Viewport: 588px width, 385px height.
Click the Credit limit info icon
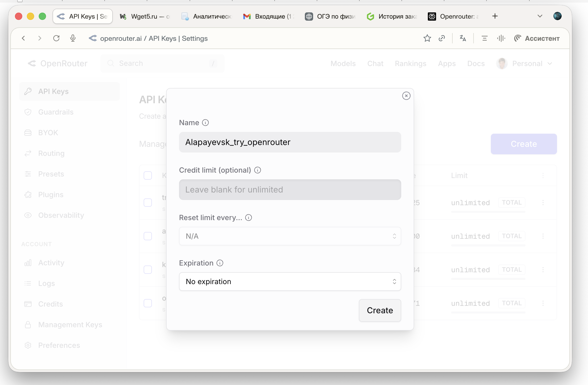click(x=258, y=170)
